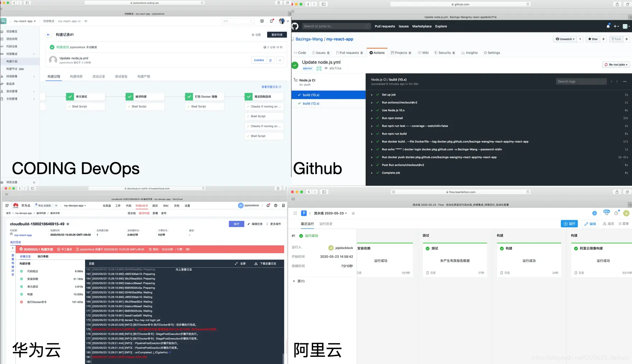This screenshot has height=364, width=632.
Task: Open hamburger menu in Huawei Cloud window
Action: pyautogui.click(x=7, y=206)
